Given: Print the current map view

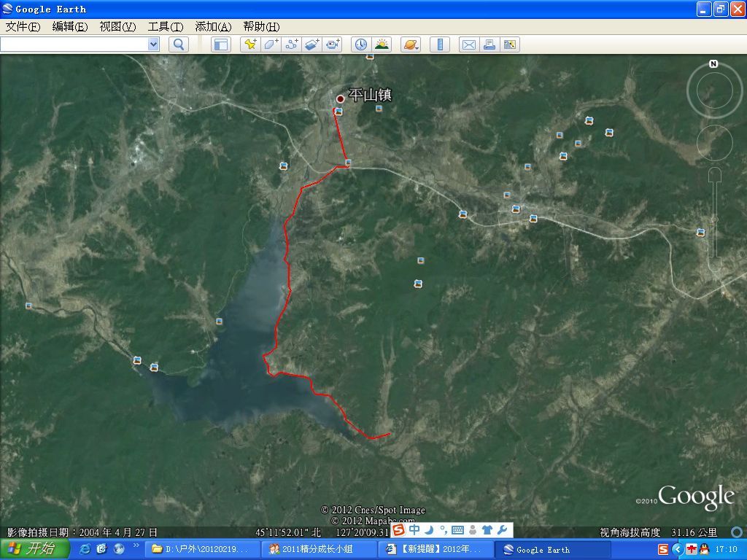Looking at the screenshot, I should tap(489, 44).
